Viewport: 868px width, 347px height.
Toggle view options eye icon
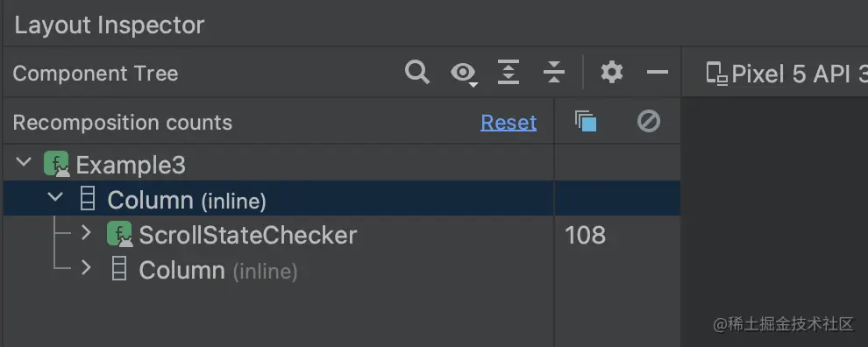[463, 73]
